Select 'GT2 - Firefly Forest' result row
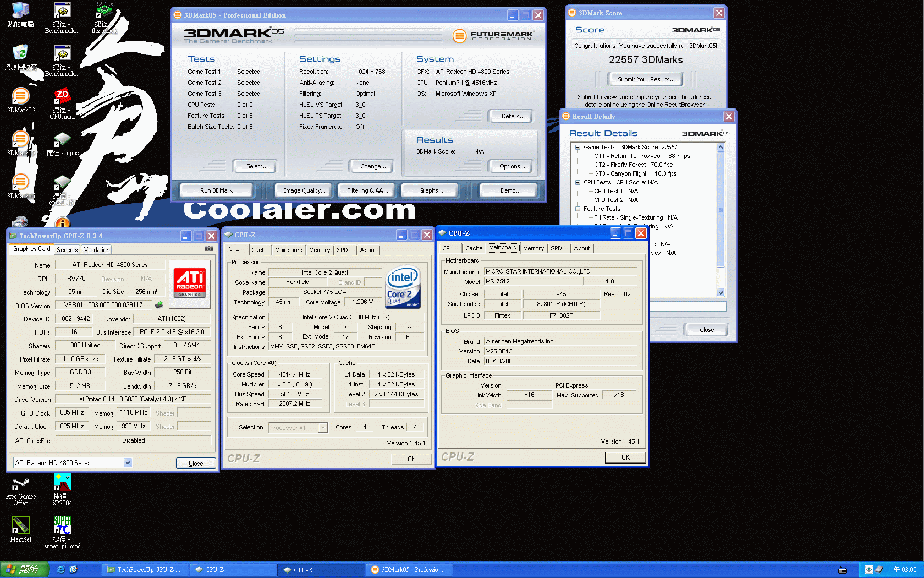Viewport: 924px width, 578px height. pos(633,165)
